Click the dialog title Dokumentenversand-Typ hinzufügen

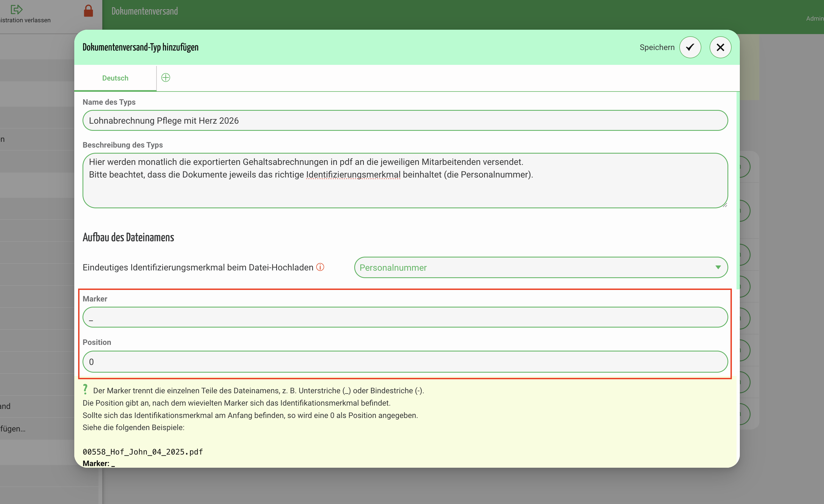pyautogui.click(x=141, y=47)
